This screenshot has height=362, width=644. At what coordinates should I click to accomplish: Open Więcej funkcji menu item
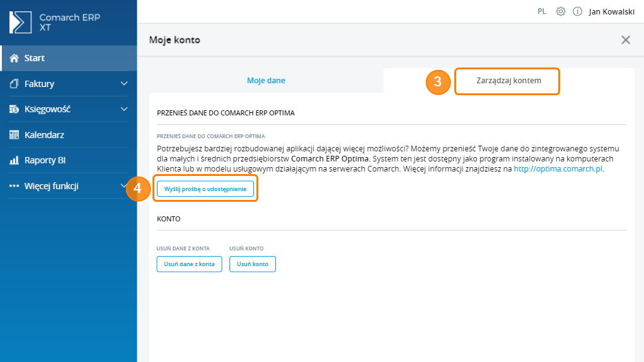point(69,185)
